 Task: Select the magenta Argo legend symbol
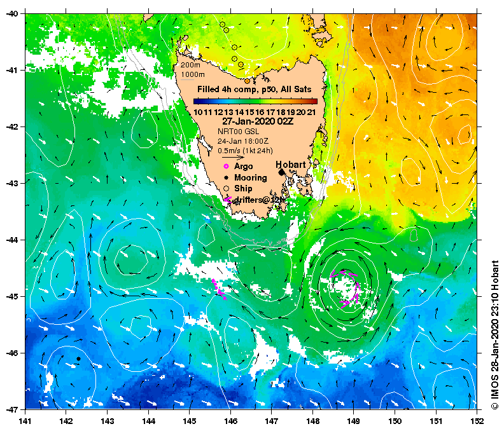pos(226,166)
